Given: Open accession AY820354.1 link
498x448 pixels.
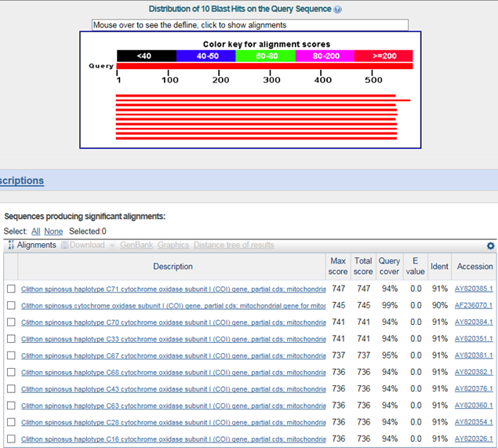Looking at the screenshot, I should [474, 422].
